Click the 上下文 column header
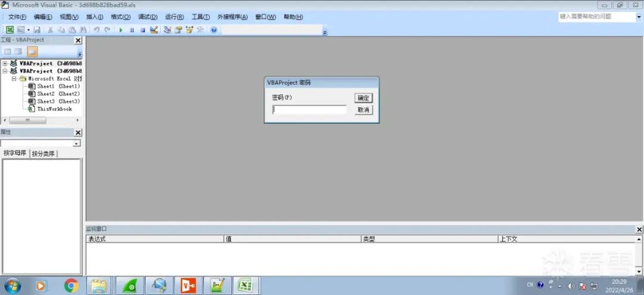Screen dimensions: 644x295 click(x=566, y=239)
